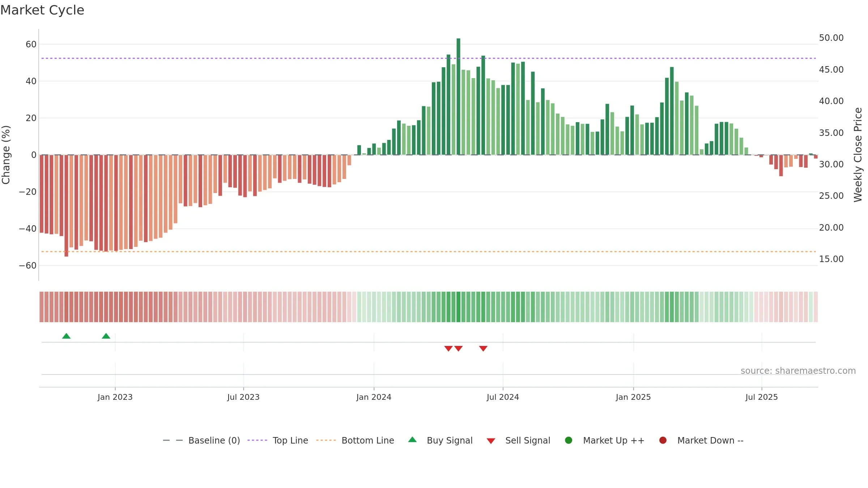This screenshot has height=488, width=868.
Task: Click the 60 change axis value
Action: click(x=31, y=44)
